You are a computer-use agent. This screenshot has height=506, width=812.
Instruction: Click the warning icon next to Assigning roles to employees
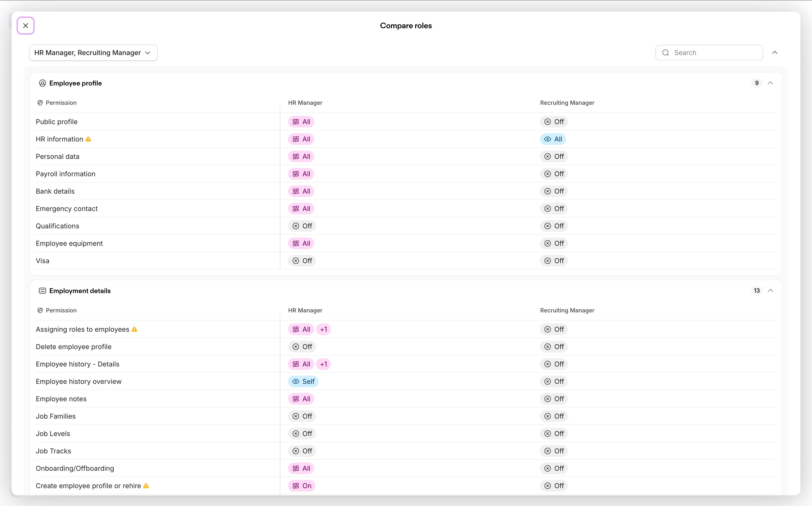[x=134, y=329]
